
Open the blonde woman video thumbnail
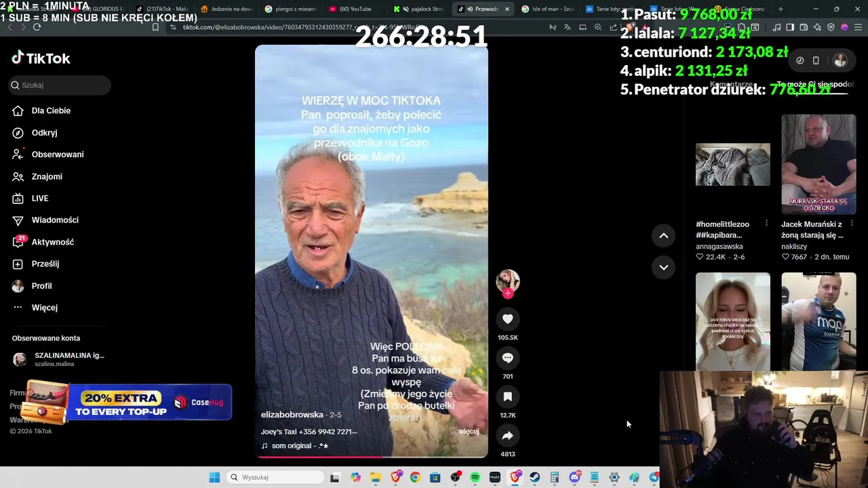click(732, 321)
